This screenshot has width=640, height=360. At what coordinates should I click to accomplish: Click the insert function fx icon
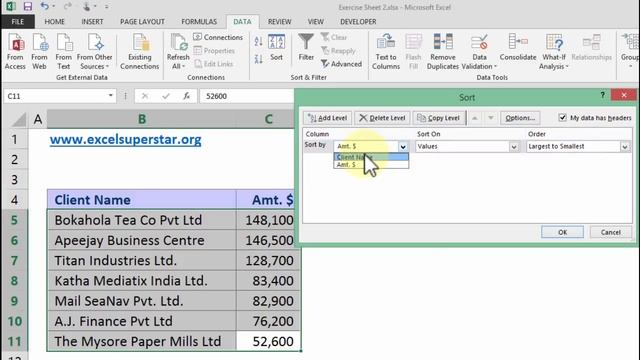187,96
